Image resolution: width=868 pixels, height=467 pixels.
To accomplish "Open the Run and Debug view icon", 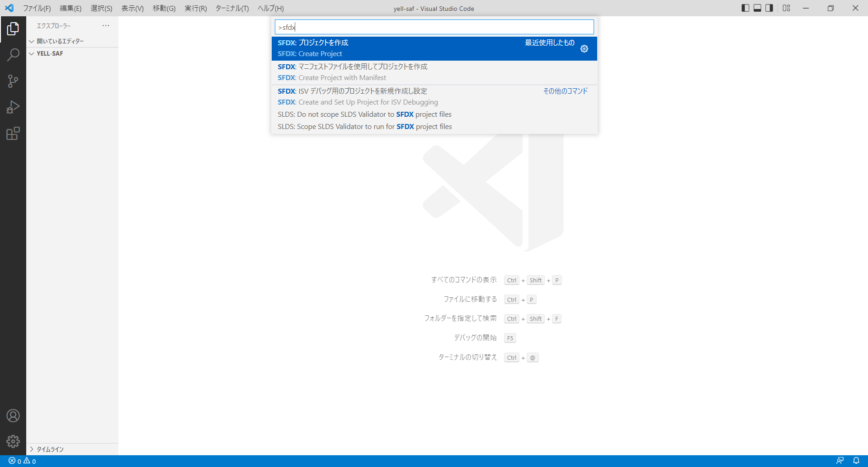I will point(13,107).
